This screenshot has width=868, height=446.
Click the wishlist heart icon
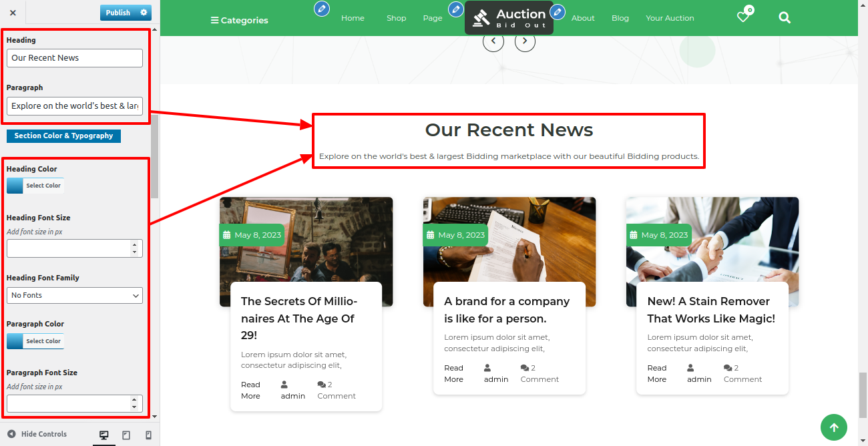pos(743,17)
